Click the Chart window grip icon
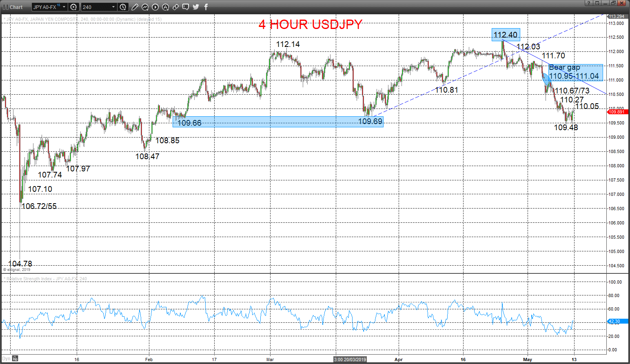 point(6,7)
